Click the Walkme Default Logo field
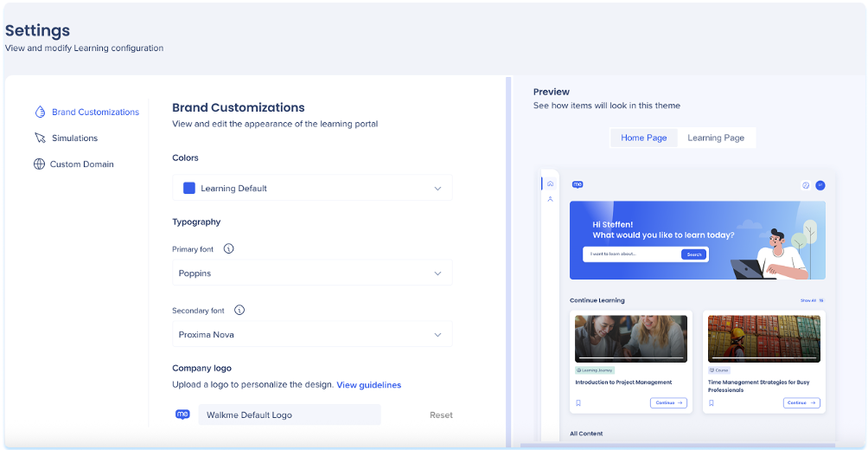Image resolution: width=868 pixels, height=450 pixels. (x=290, y=415)
